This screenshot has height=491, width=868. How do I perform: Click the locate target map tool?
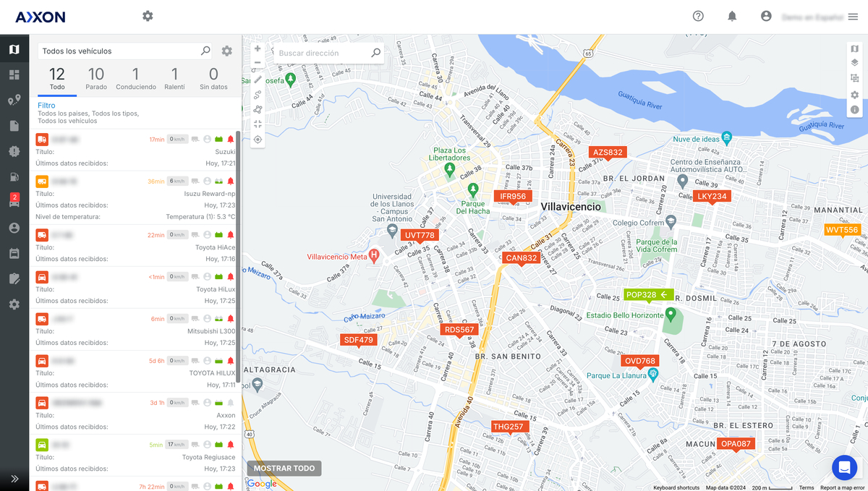tap(258, 140)
